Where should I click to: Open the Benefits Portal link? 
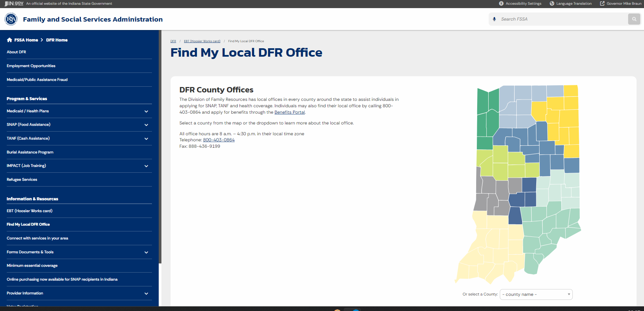pos(290,112)
